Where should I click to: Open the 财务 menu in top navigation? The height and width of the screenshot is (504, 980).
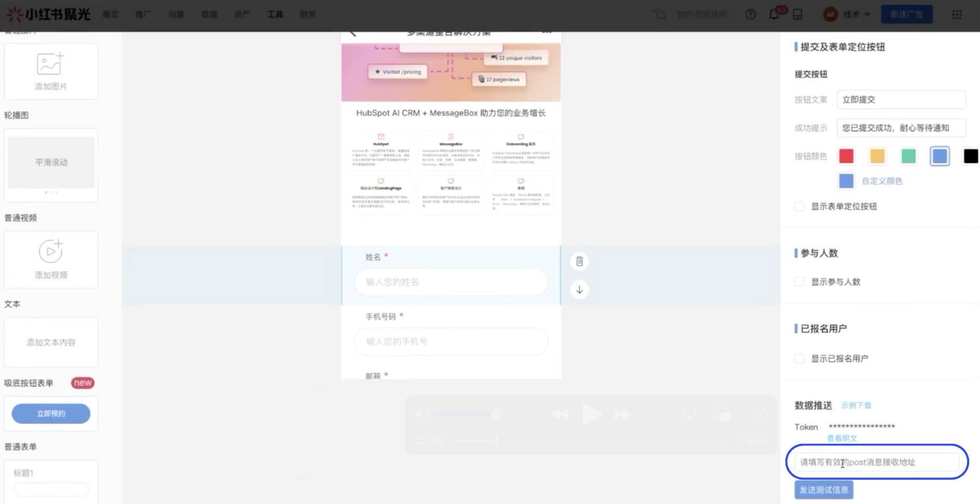(x=308, y=14)
